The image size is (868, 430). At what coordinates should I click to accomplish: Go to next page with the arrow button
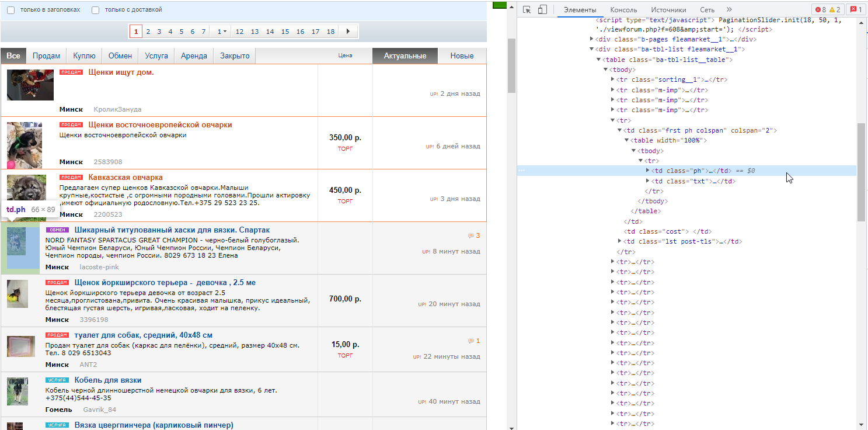348,32
